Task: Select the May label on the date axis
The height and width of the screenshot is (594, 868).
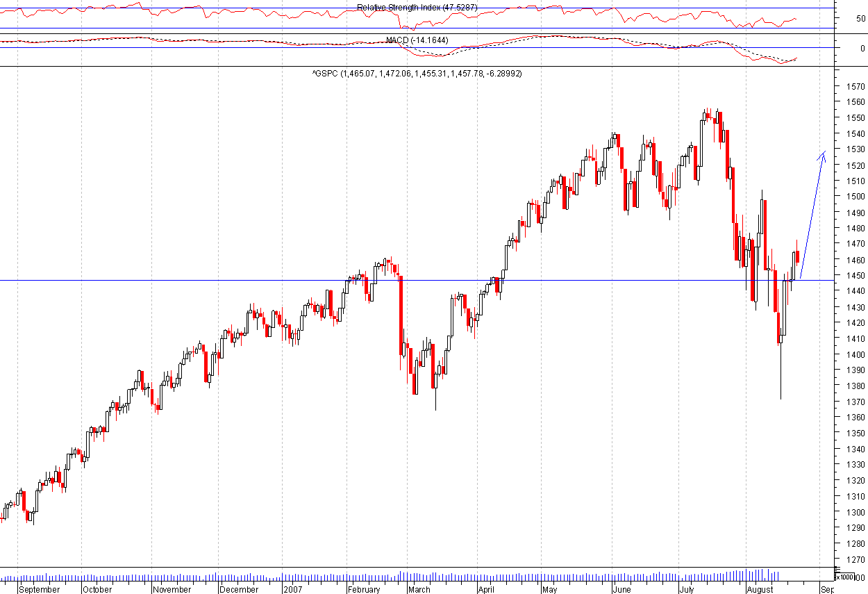Action: (x=549, y=590)
